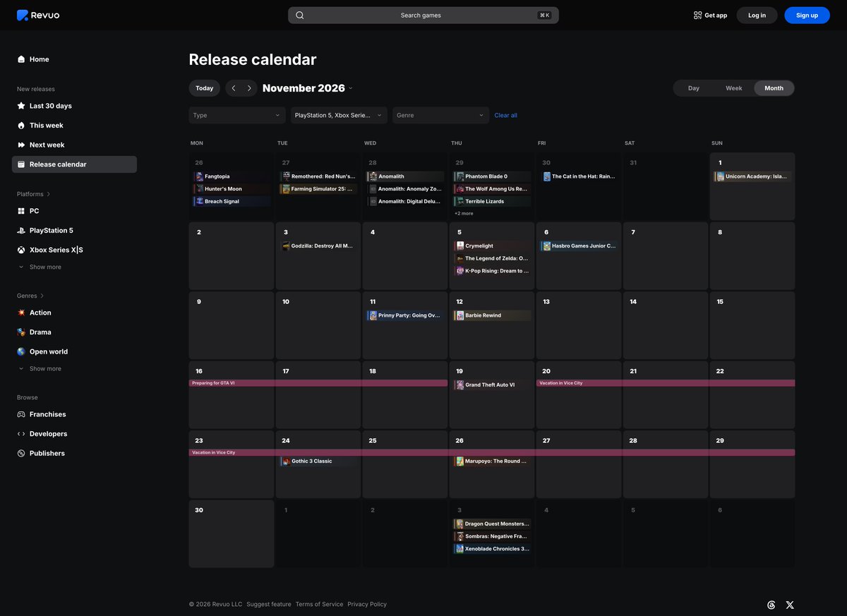Open the X social icon

click(x=790, y=605)
